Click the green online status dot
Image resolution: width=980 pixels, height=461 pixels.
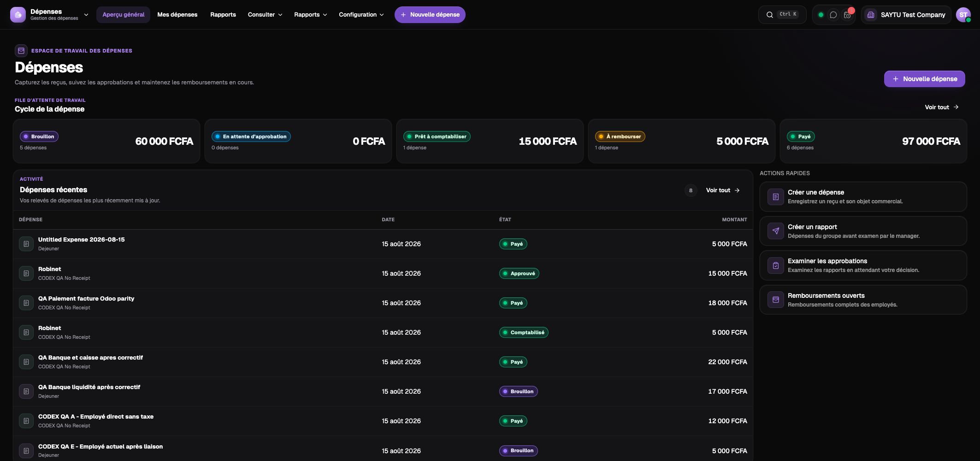tap(821, 15)
